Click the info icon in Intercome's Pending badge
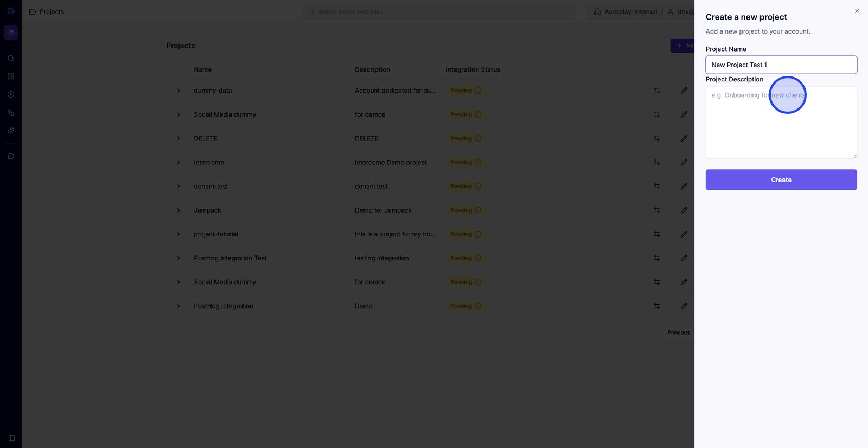The height and width of the screenshot is (448, 868). point(477,162)
